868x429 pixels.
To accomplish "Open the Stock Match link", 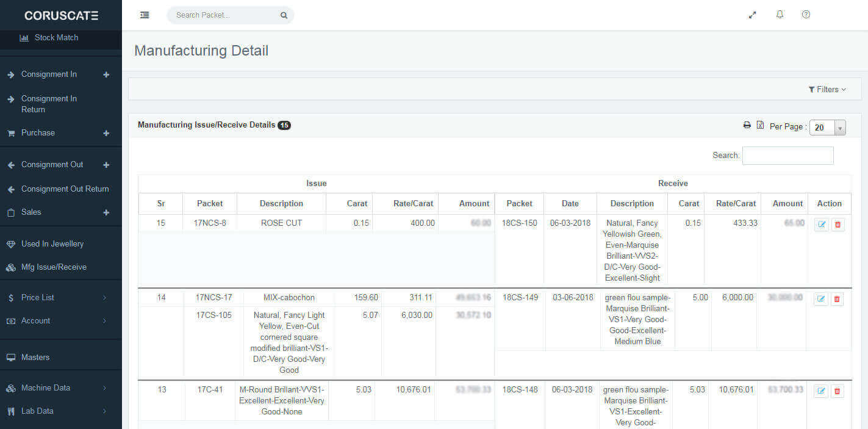I will tap(56, 38).
